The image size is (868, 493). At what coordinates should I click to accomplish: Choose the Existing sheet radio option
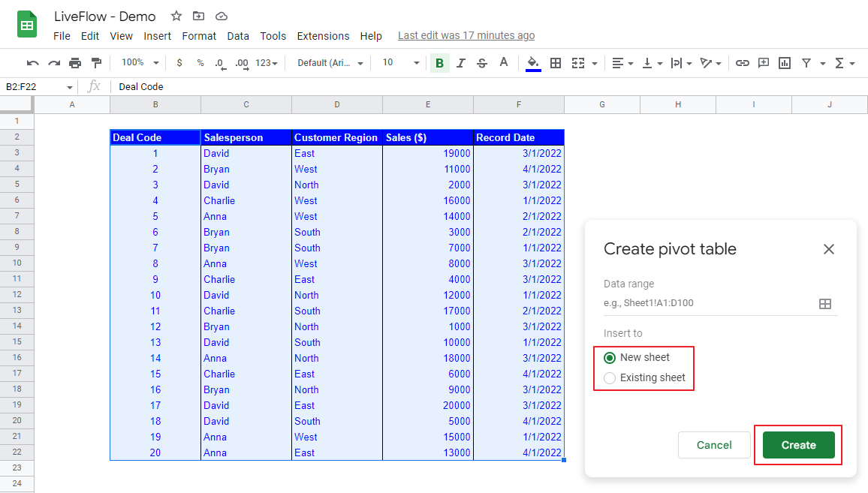[610, 378]
